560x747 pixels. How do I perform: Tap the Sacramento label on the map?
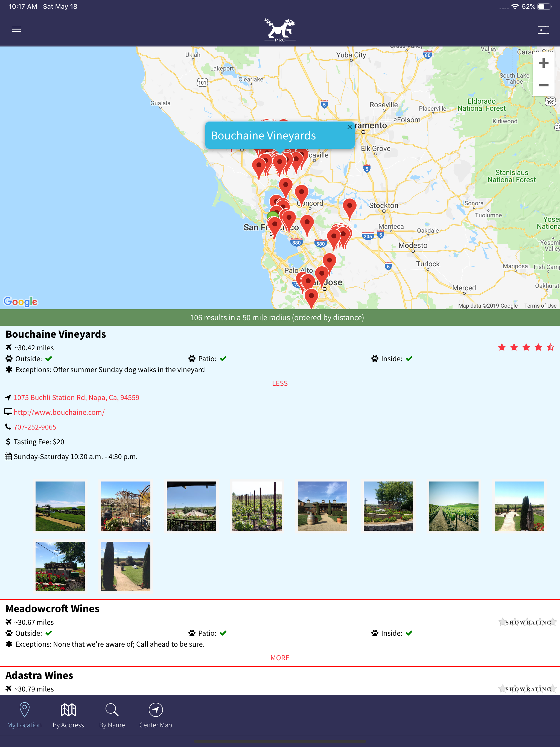click(x=371, y=125)
